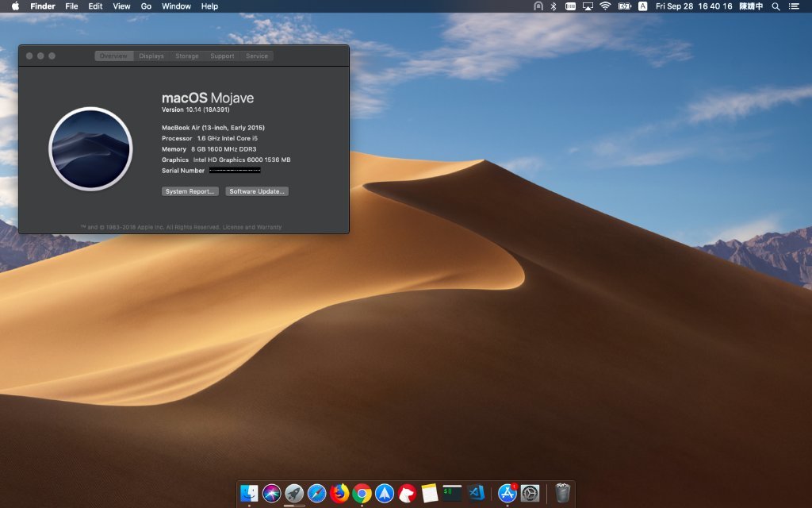The image size is (812, 508).
Task: Open App Store with update badge
Action: 507,493
